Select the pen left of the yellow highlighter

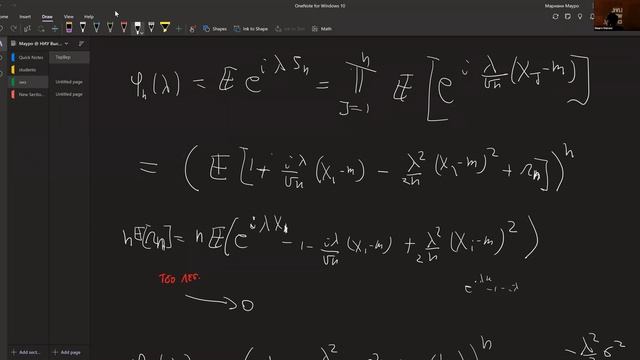[151, 27]
